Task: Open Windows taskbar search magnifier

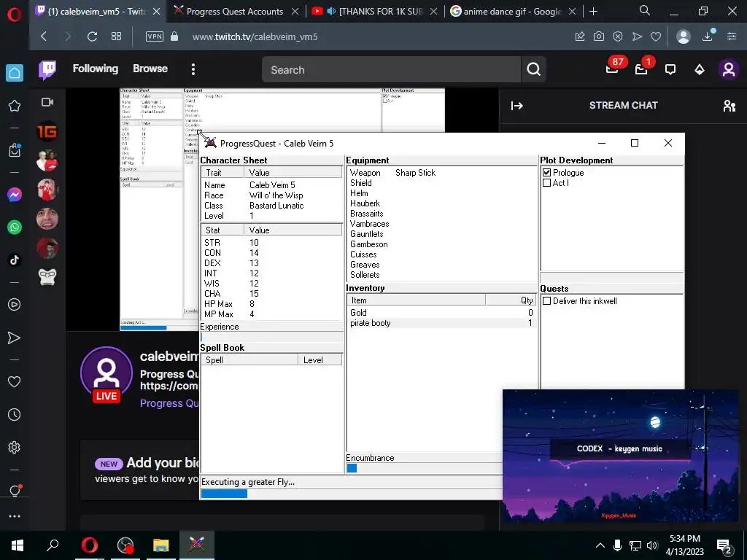Action: [53, 545]
